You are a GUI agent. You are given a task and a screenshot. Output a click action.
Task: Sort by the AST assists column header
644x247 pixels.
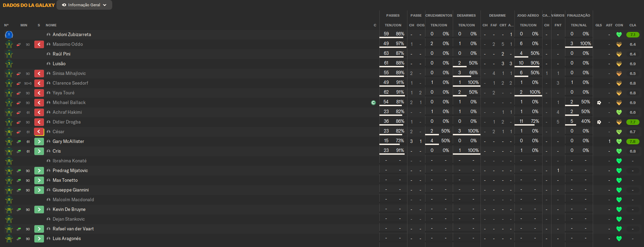609,25
